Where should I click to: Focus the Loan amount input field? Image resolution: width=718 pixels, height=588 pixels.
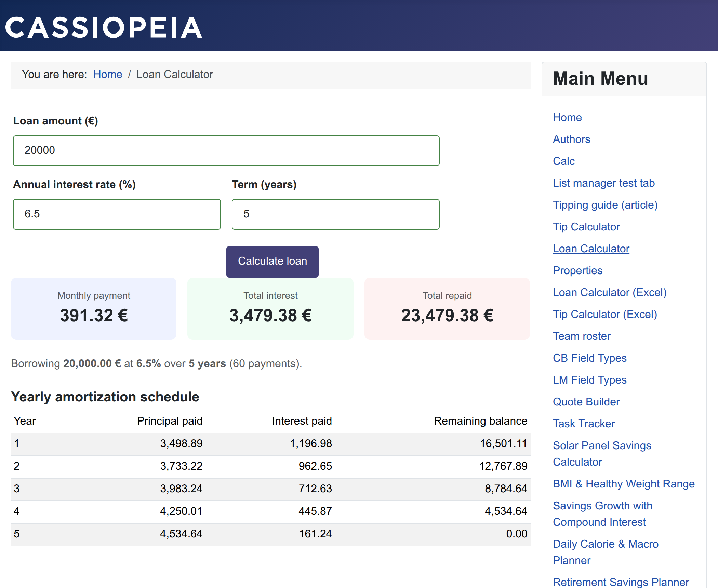pyautogui.click(x=226, y=150)
